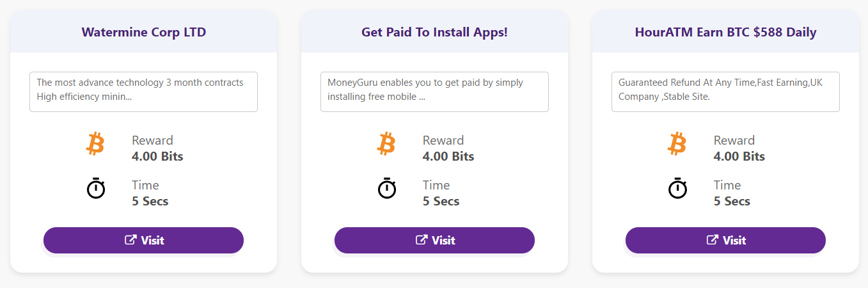Click the MoneyGuru description text box
This screenshot has height=288, width=868.
pyautogui.click(x=434, y=92)
